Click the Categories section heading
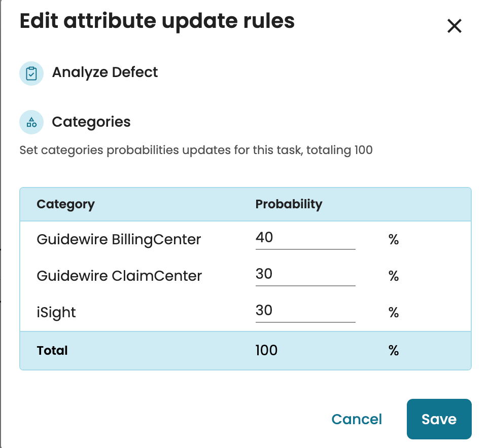Screen dimensions: 489x448 91,122
